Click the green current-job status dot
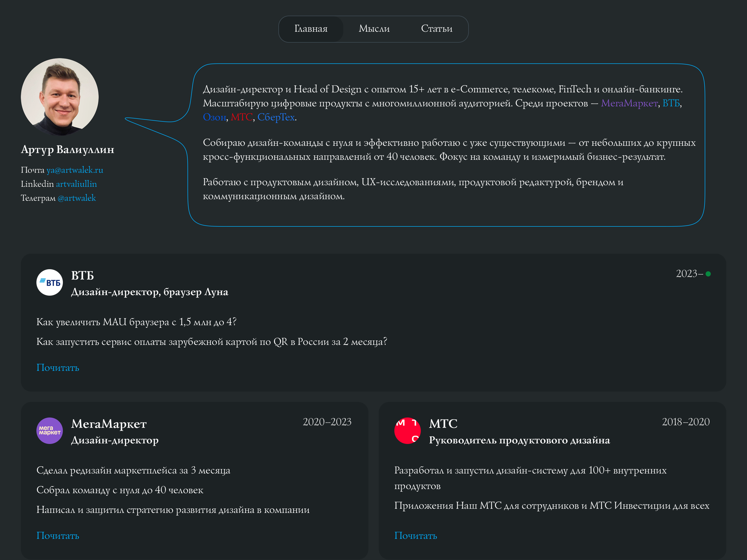The image size is (747, 560). click(x=708, y=274)
